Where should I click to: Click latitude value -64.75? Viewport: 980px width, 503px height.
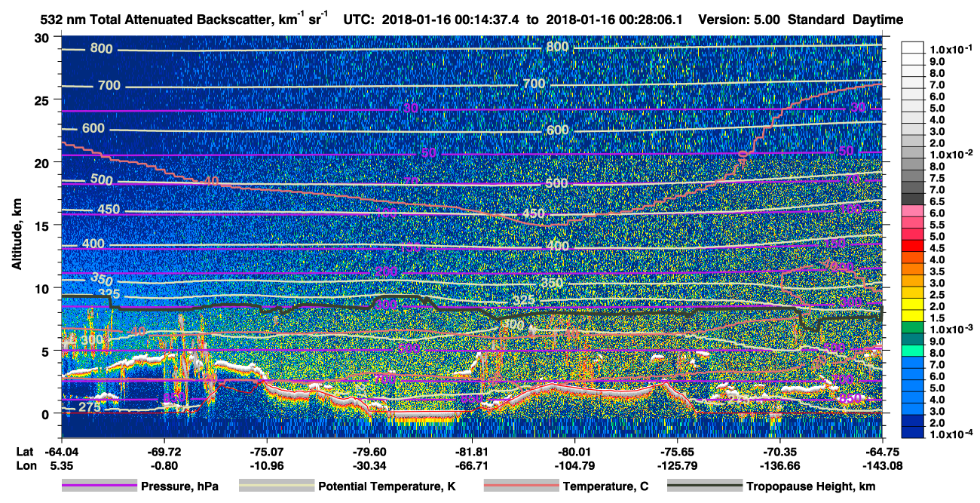(882, 452)
